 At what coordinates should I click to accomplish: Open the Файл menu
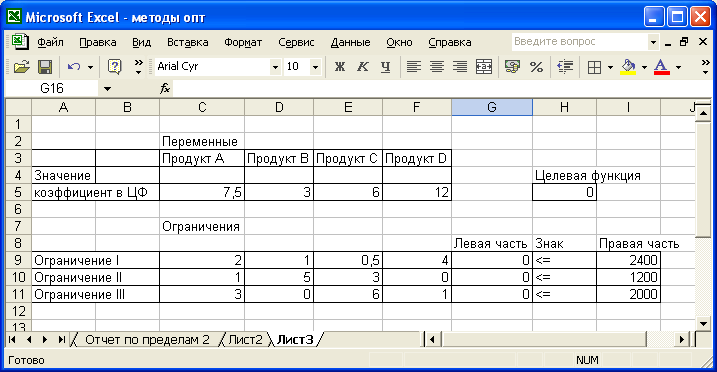(x=50, y=43)
